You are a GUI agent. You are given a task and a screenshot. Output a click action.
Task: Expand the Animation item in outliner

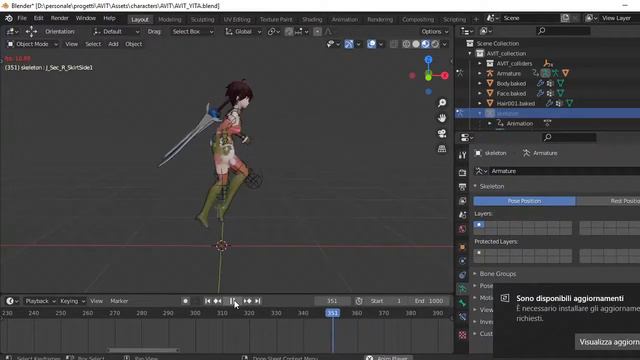coord(490,123)
